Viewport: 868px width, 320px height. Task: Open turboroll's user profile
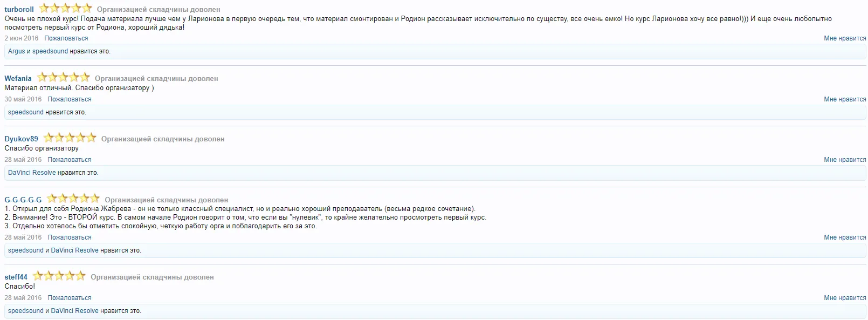click(x=19, y=9)
